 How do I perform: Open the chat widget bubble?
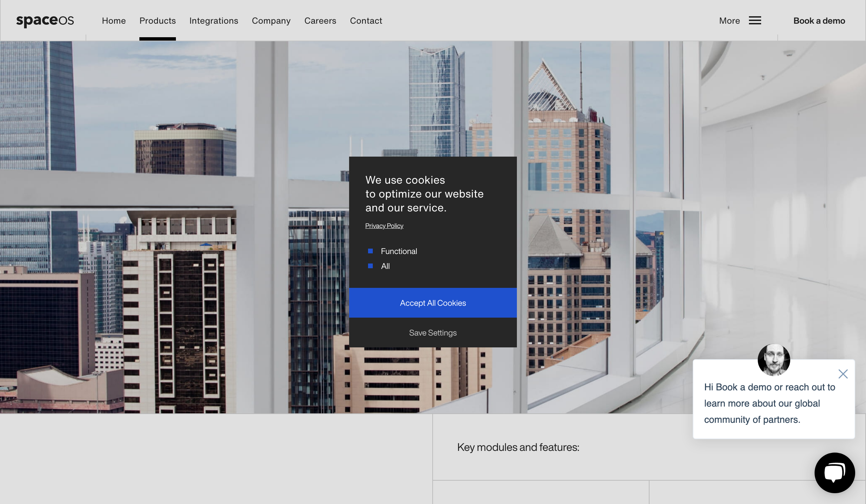[x=835, y=473]
